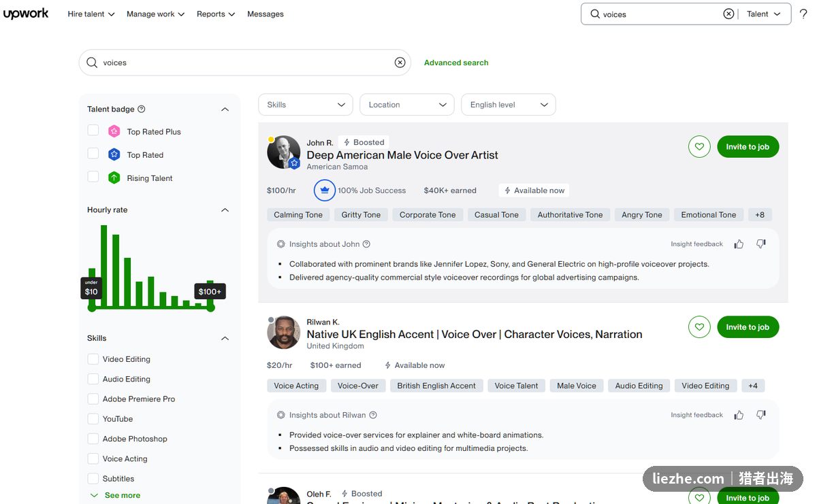Click the Talent badge help icon
The height and width of the screenshot is (504, 817).
(x=142, y=109)
